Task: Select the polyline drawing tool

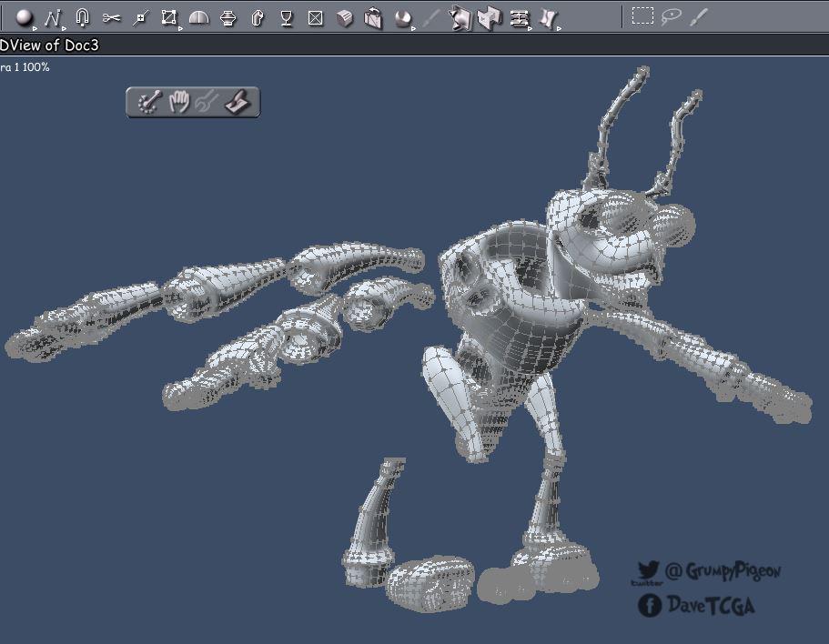Action: point(53,18)
